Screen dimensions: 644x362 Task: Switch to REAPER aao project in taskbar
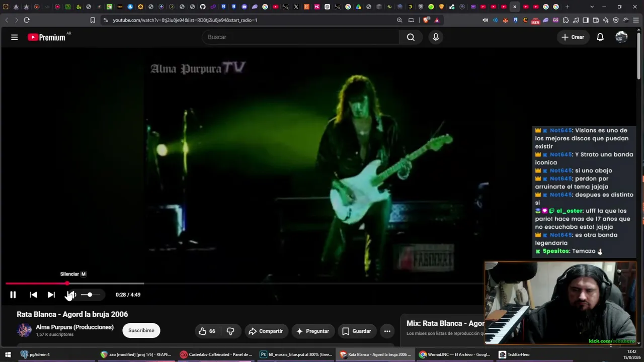pos(136,354)
